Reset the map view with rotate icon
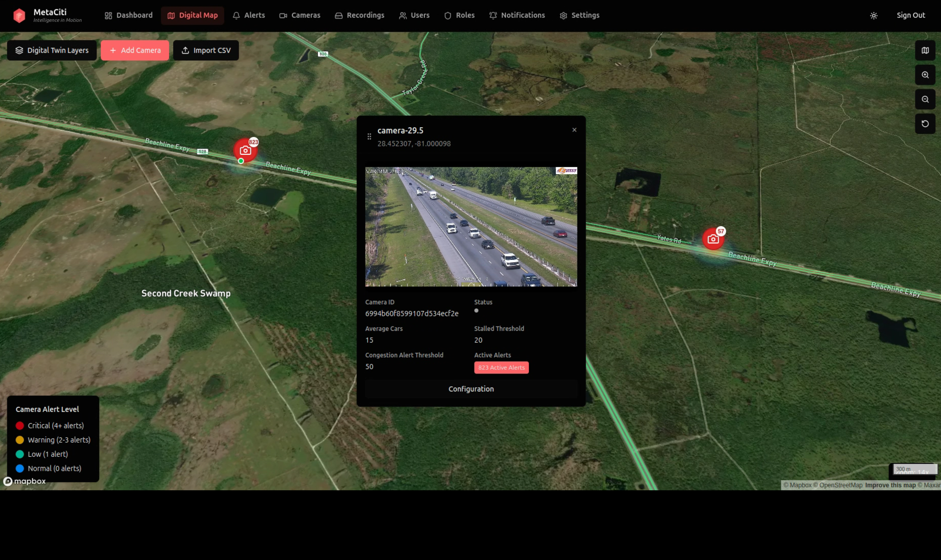Viewport: 941px width, 560px height. (x=925, y=124)
